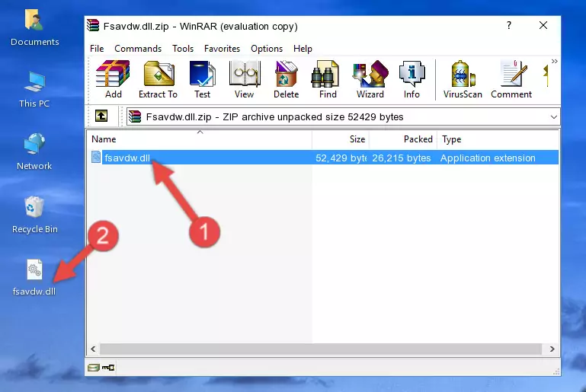
Task: Sort by the Type column header
Action: pyautogui.click(x=498, y=139)
